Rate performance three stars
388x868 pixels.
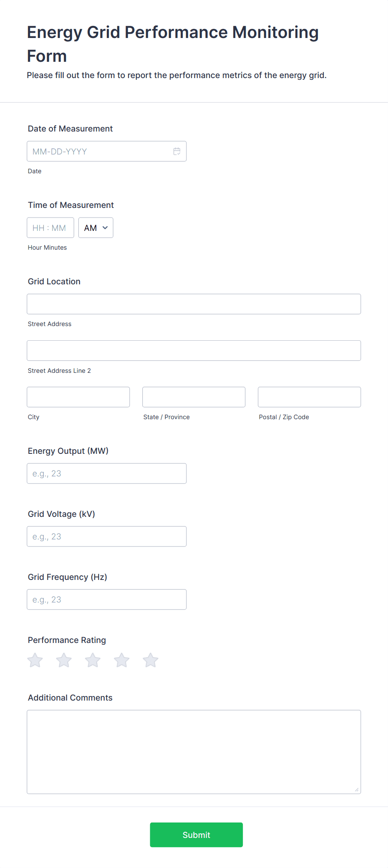(x=93, y=660)
